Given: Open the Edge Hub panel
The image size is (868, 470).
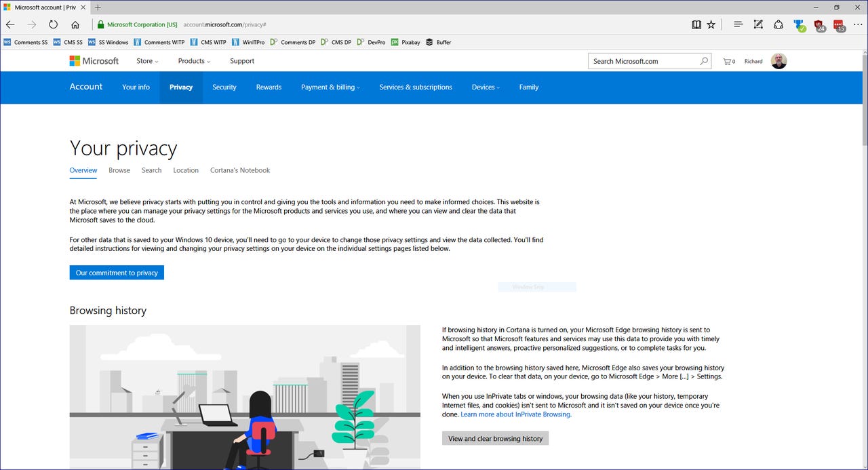Looking at the screenshot, I should click(738, 24).
